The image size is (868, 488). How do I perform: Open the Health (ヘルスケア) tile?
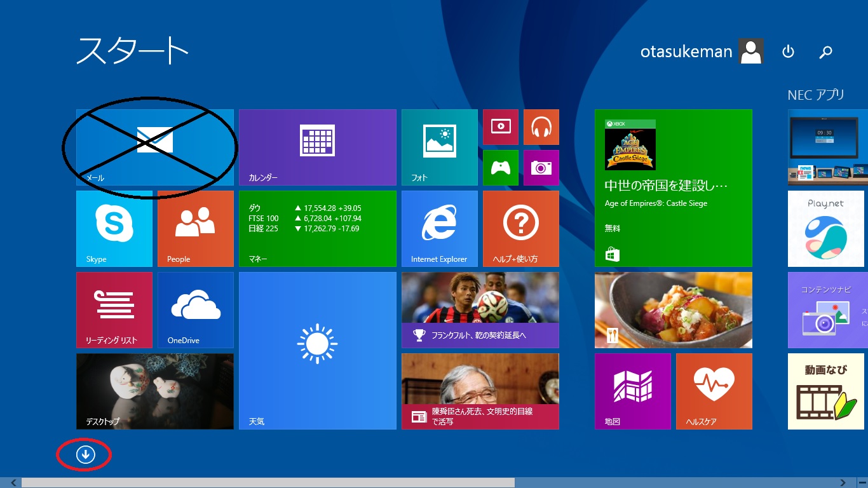pyautogui.click(x=714, y=391)
